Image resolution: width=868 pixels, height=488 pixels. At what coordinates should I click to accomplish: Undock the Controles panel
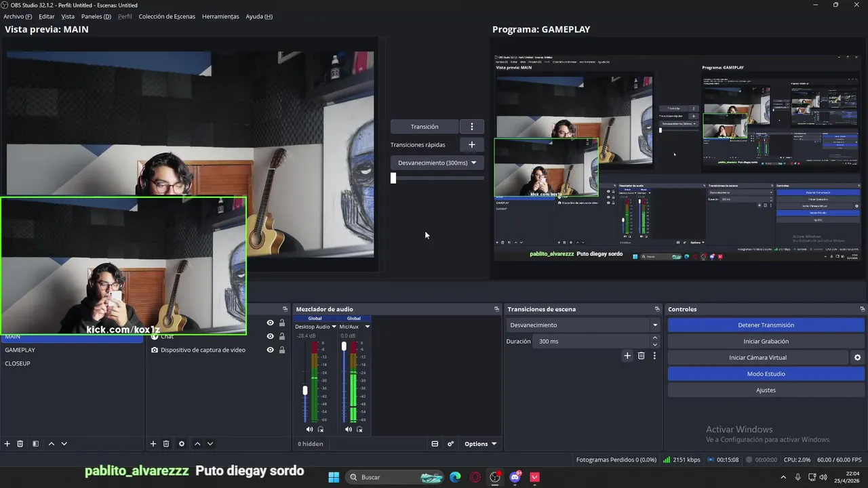click(862, 309)
